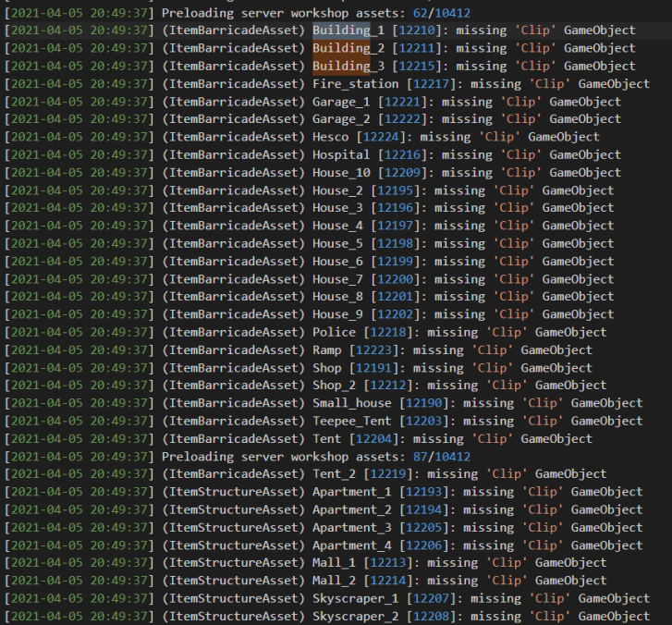Click 'Shop_2' asset name
This screenshot has height=625, width=672.
point(334,386)
